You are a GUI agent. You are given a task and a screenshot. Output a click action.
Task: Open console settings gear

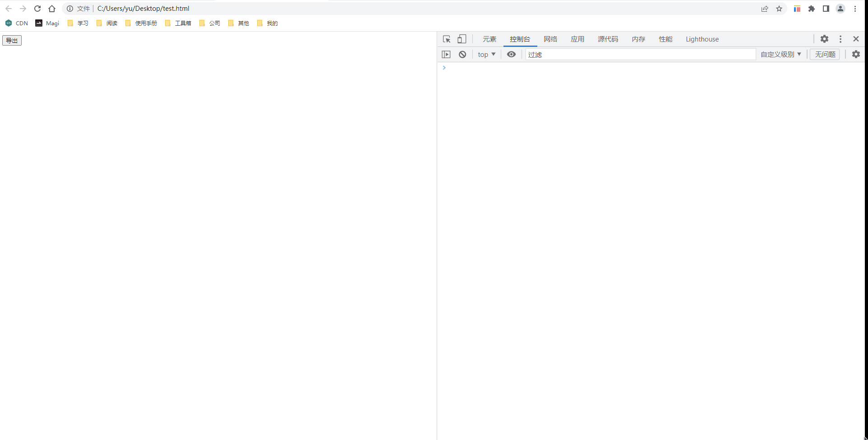point(856,54)
